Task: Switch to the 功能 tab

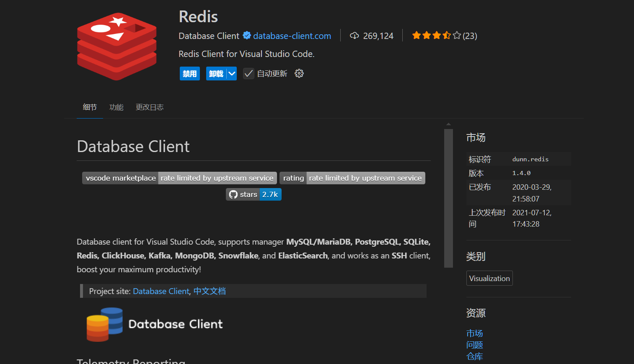Action: tap(116, 107)
